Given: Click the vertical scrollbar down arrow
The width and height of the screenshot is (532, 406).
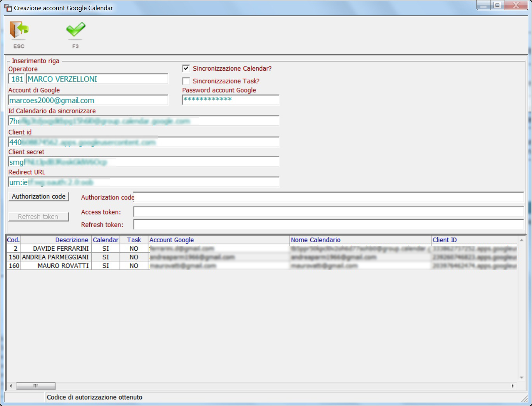Looking at the screenshot, I should pos(522,378).
